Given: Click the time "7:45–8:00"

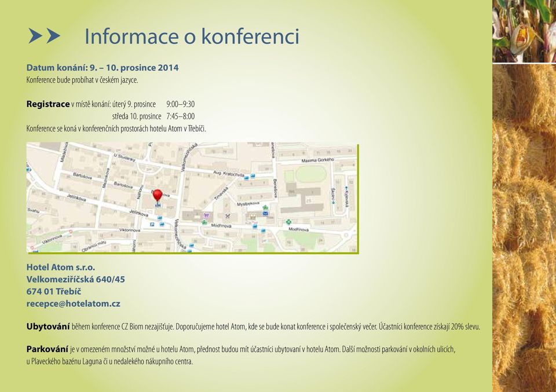Looking at the screenshot, I should tap(181, 116).
